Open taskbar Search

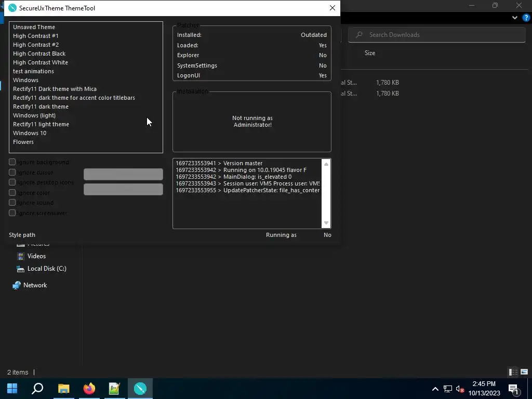point(37,389)
